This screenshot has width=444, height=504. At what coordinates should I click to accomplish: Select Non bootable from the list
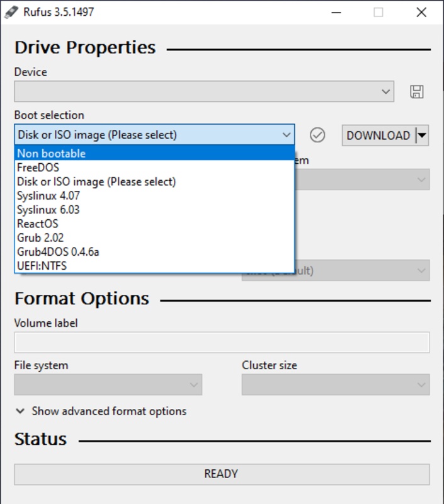point(51,153)
